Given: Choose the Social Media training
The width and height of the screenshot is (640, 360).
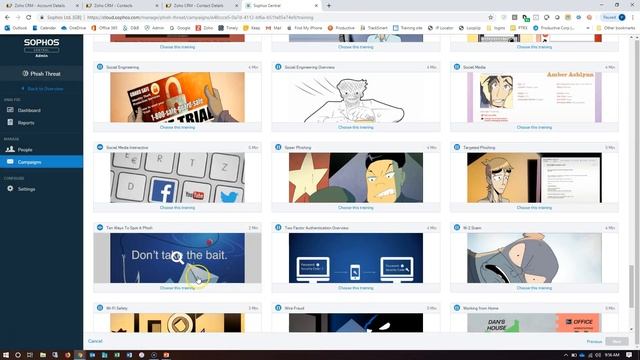Looking at the screenshot, I should (x=534, y=127).
